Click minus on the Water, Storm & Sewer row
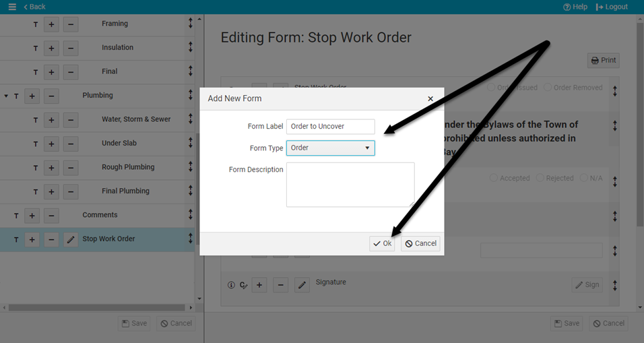The height and width of the screenshot is (343, 644). pos(71,120)
